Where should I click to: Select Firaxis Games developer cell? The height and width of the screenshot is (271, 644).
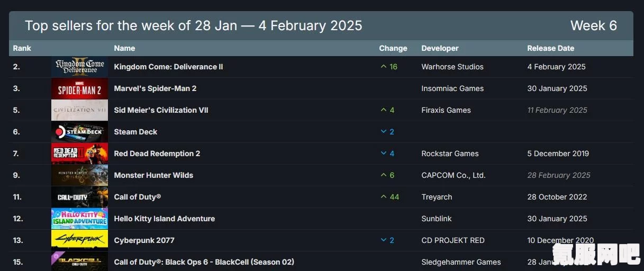[x=446, y=110]
